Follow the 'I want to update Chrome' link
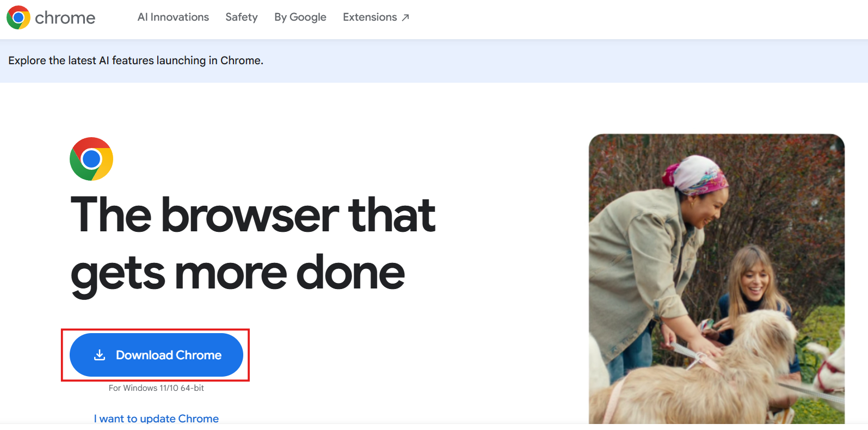 tap(156, 418)
